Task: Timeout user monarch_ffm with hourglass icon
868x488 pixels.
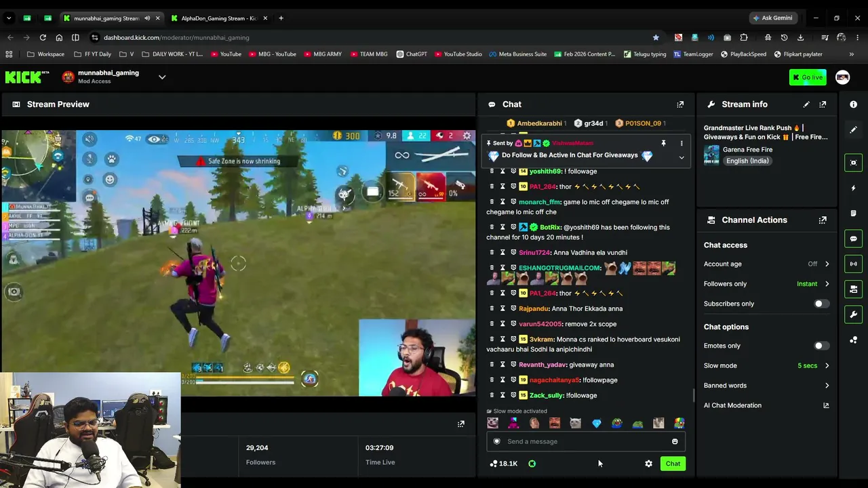Action: [x=502, y=202]
